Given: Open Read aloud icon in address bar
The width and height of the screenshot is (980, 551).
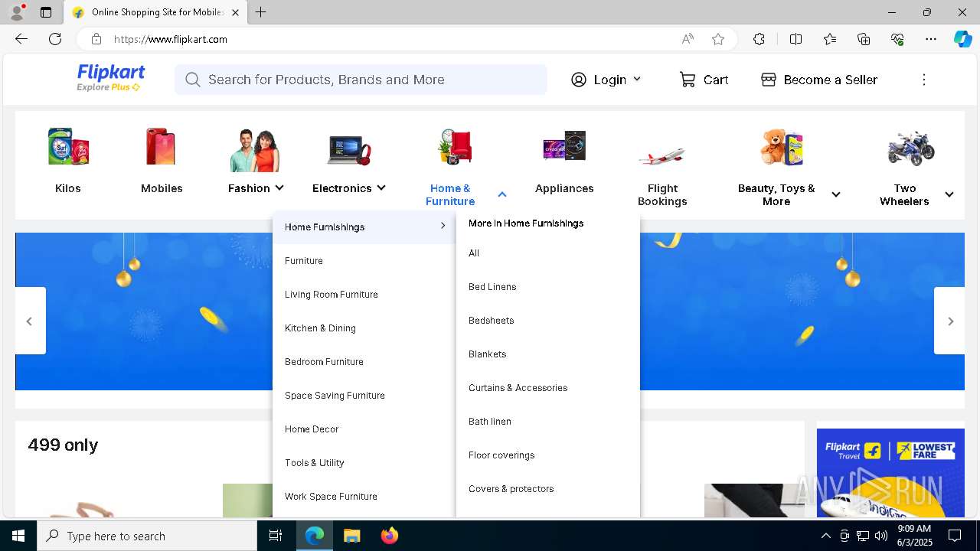Looking at the screenshot, I should [x=688, y=39].
